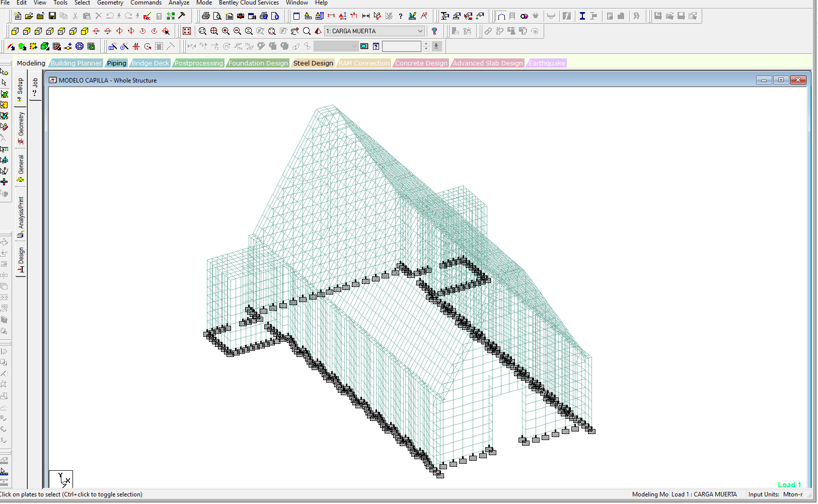818x504 pixels.
Task: Open the Geometry menu
Action: pos(110,3)
